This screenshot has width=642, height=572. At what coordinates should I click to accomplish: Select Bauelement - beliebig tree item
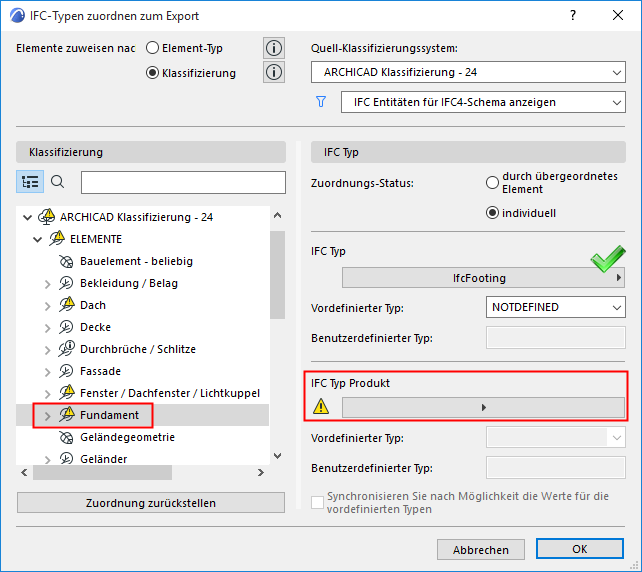[x=136, y=261]
